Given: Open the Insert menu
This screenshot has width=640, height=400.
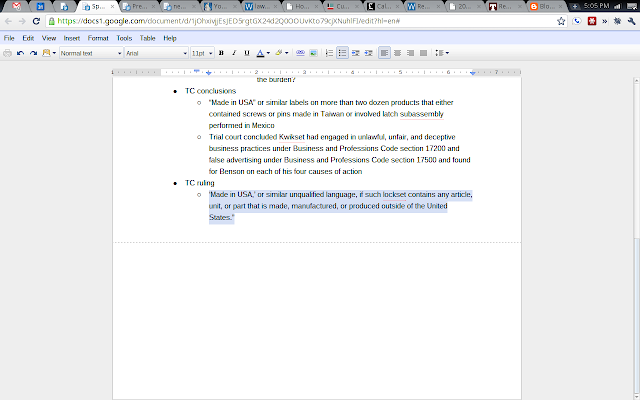Looking at the screenshot, I should [72, 38].
